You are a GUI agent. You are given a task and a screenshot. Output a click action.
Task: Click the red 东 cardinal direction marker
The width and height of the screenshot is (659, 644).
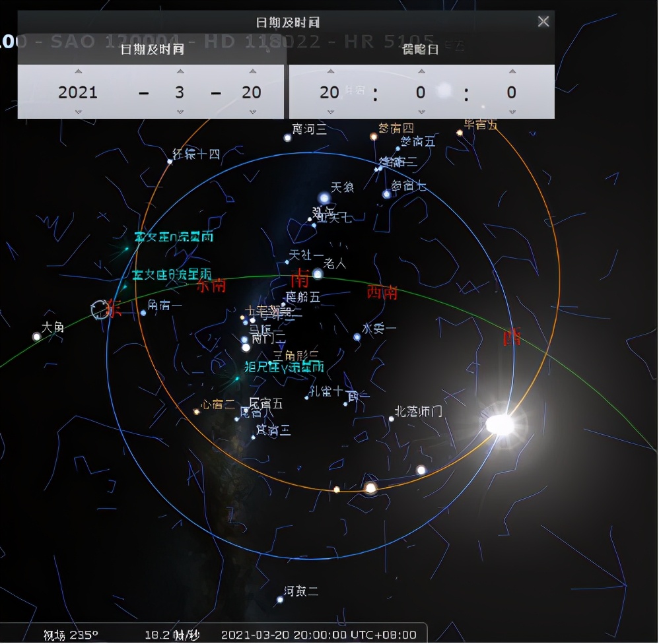pyautogui.click(x=114, y=308)
